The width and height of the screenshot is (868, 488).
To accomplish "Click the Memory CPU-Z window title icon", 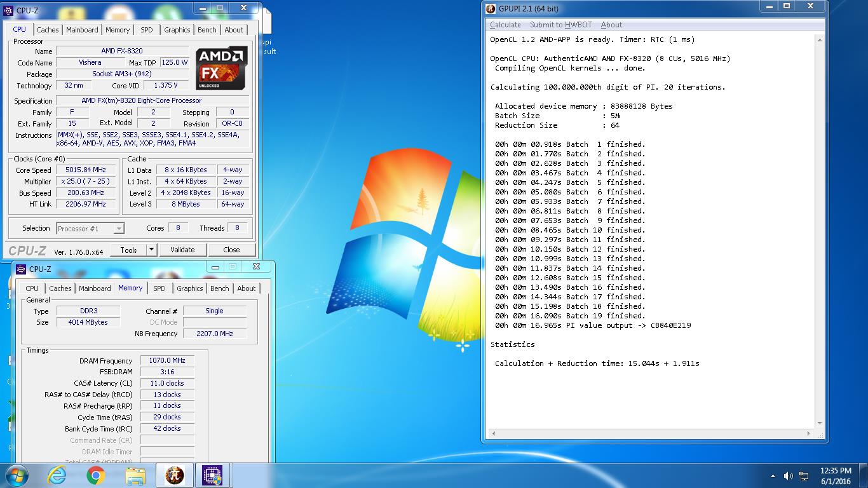I will (x=21, y=269).
